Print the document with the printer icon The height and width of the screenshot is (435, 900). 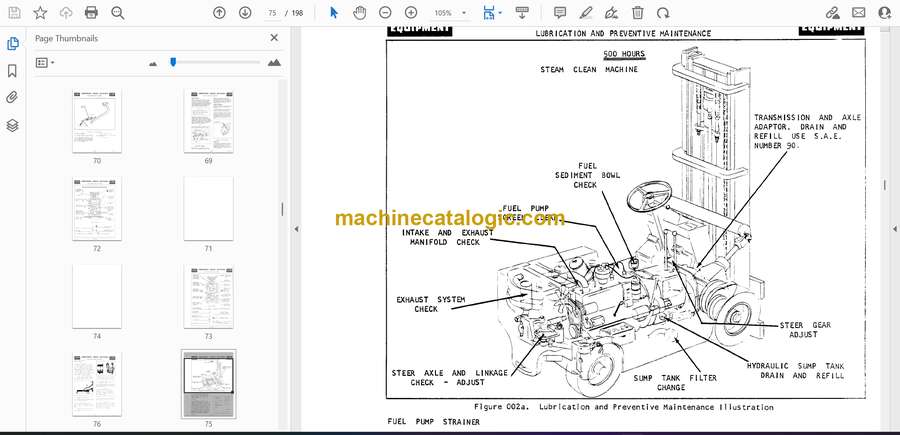click(91, 13)
